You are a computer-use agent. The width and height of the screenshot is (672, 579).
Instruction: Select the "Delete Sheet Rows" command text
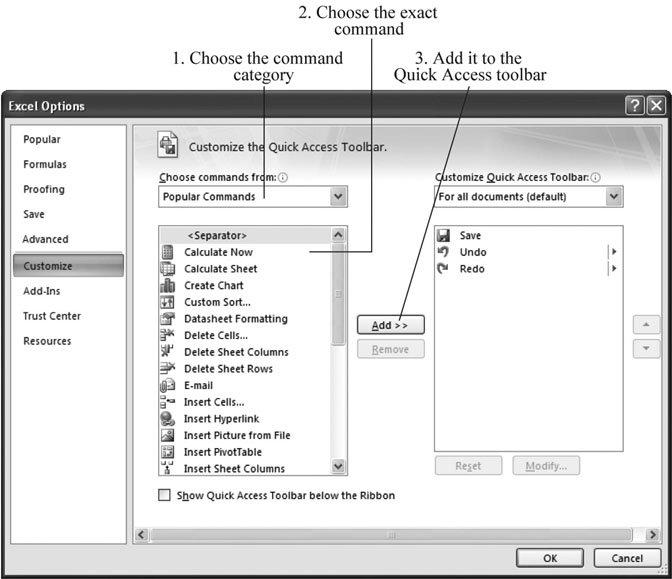[228, 369]
